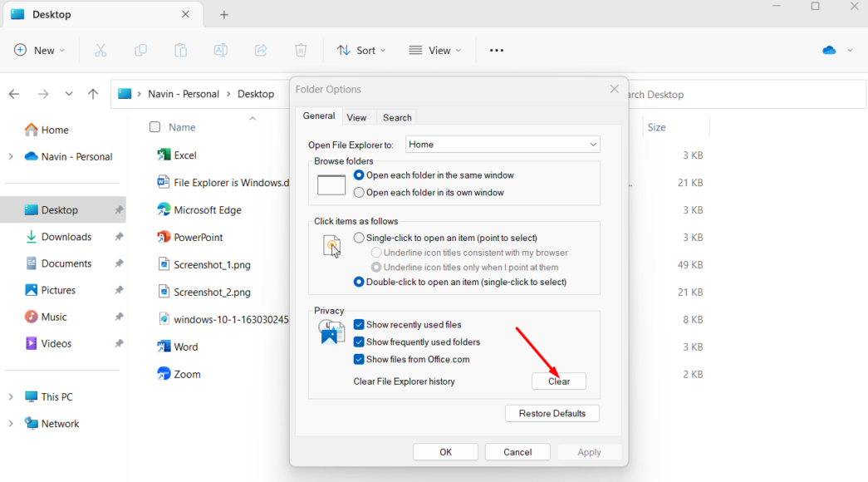868x482 pixels.
Task: Switch to the Search tab in Folder Options
Action: [396, 117]
